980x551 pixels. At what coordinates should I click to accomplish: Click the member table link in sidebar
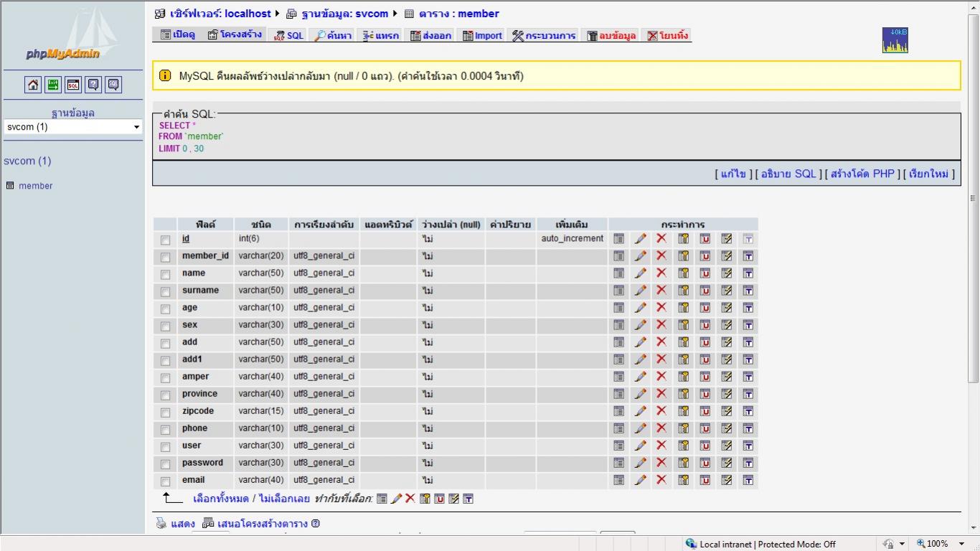tap(35, 186)
